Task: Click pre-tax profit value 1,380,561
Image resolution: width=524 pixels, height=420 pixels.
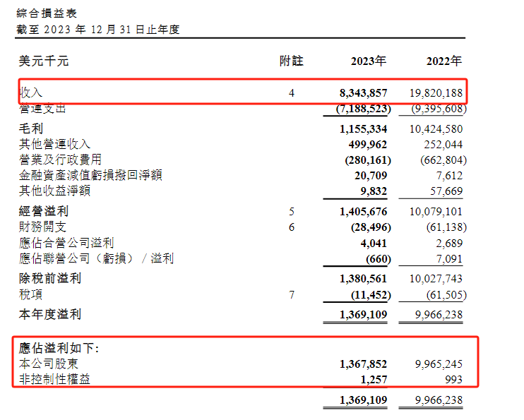Action: click(363, 279)
